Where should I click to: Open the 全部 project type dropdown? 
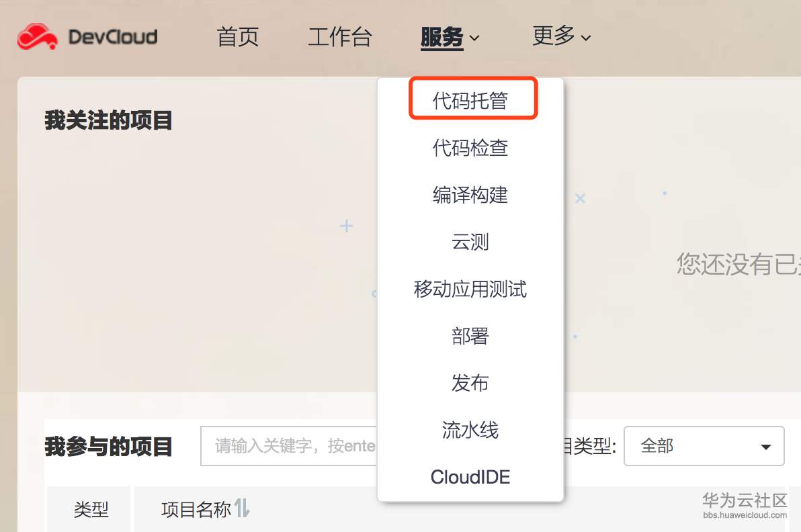[704, 446]
